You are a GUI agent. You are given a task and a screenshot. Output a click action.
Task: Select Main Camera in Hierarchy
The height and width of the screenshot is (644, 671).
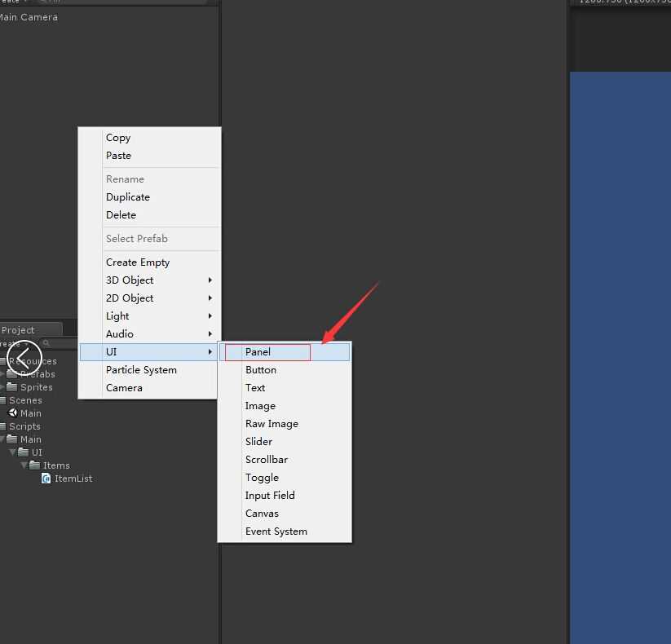point(29,18)
